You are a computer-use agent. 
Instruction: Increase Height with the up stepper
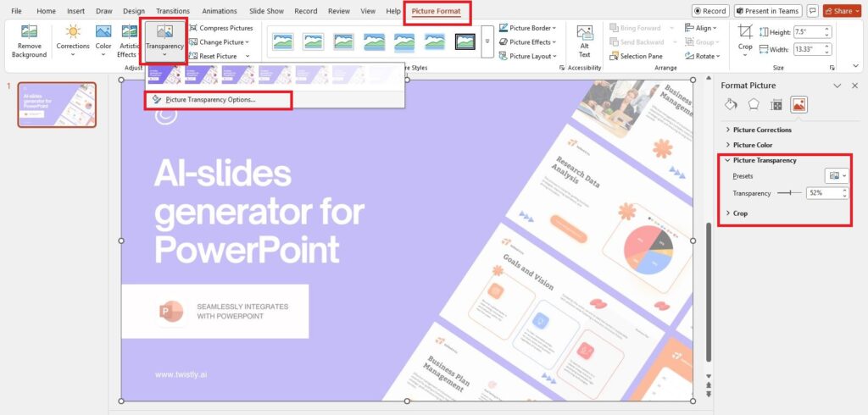pyautogui.click(x=827, y=30)
